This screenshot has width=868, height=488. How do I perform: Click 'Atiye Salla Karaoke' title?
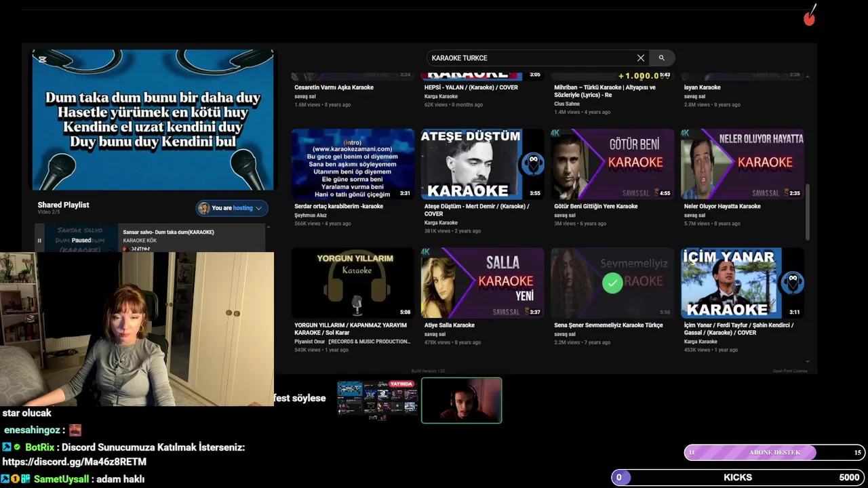point(449,325)
